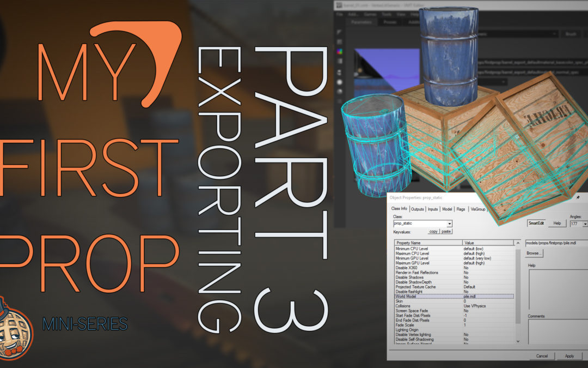Select the Screen Space Fade property
Image resolution: width=588 pixels, height=368 pixels.
454,311
